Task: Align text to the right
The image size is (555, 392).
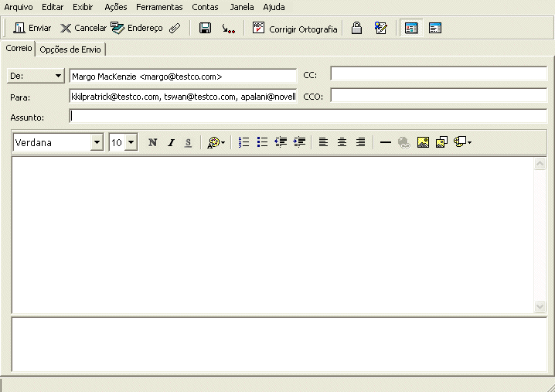Action: pos(360,142)
